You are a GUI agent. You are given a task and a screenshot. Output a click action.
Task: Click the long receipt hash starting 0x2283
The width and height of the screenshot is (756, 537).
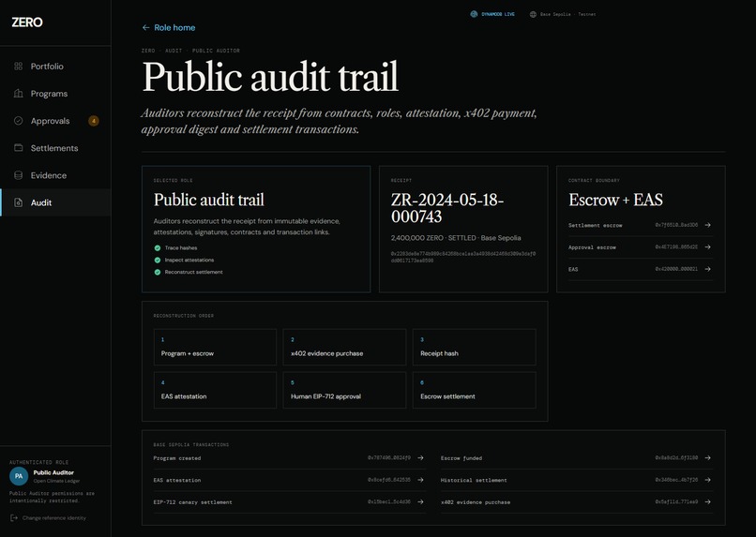click(x=462, y=257)
